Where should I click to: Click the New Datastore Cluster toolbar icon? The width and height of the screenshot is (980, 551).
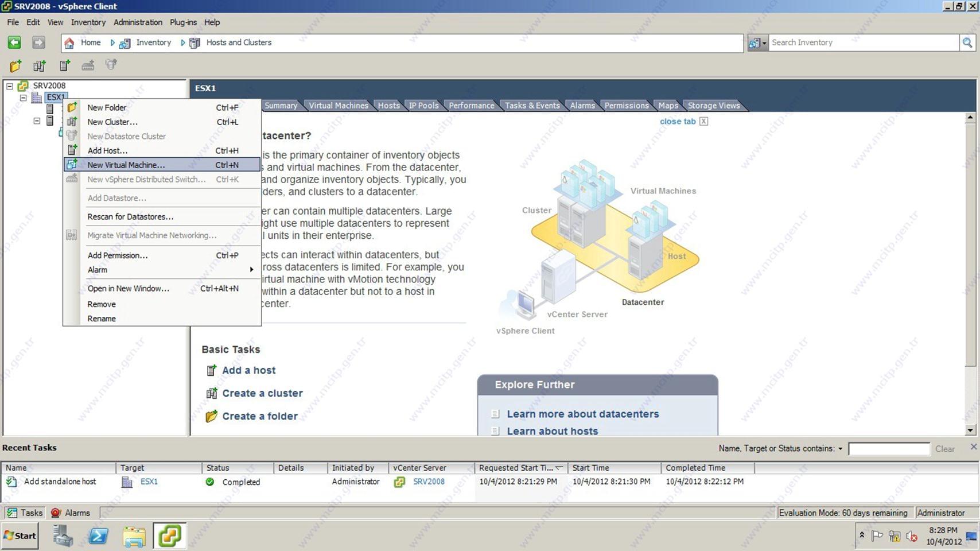coord(111,65)
